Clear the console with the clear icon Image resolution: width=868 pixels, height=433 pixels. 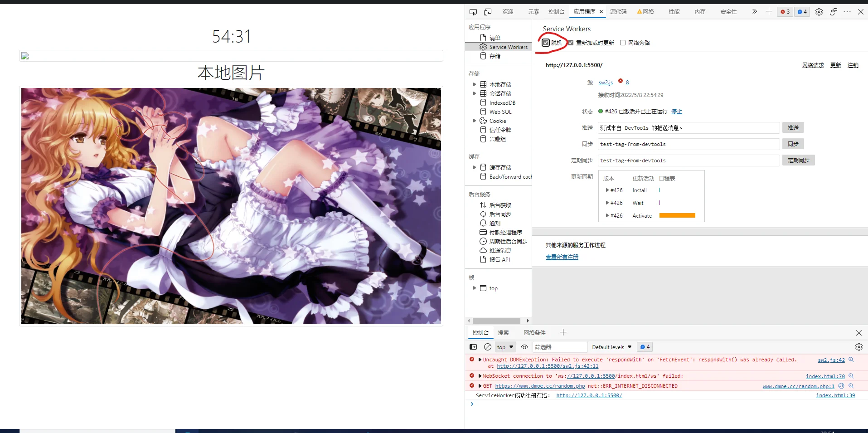click(x=488, y=347)
